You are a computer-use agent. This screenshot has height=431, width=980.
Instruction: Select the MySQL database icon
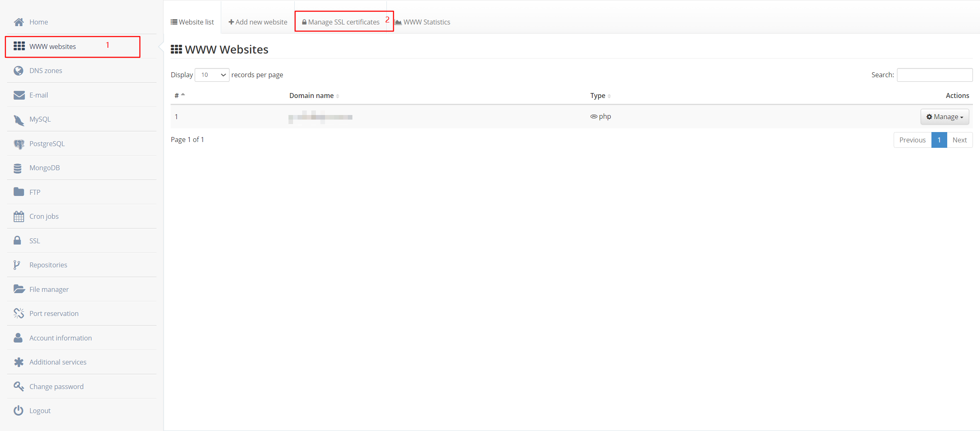19,119
